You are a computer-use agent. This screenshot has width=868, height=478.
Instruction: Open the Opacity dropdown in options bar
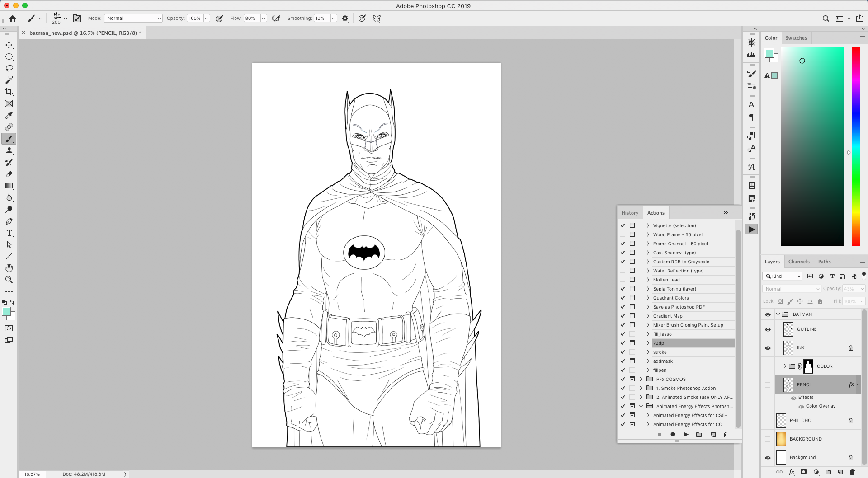pyautogui.click(x=207, y=19)
